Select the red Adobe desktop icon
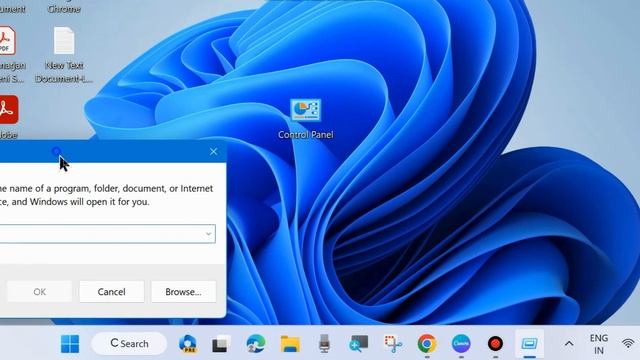 (x=8, y=117)
